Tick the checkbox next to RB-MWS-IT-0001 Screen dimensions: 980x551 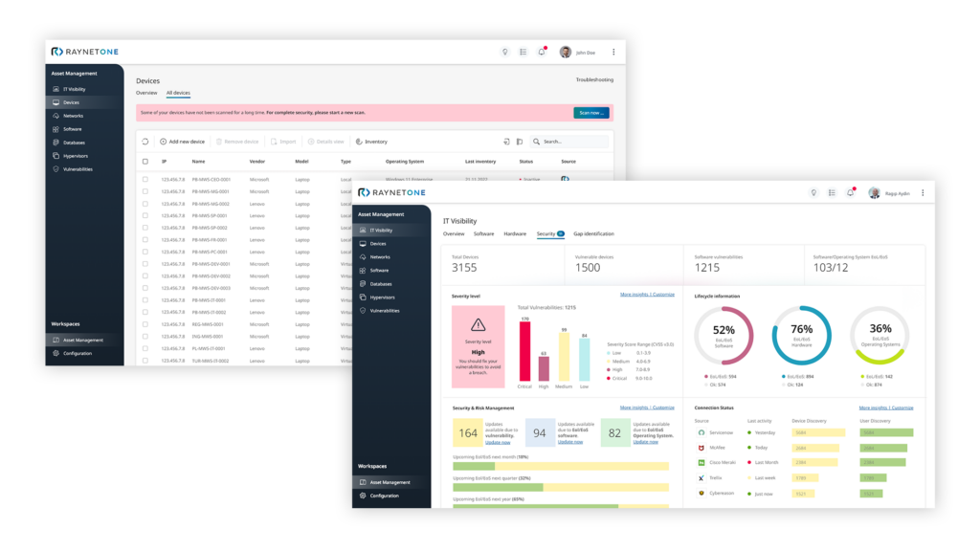pyautogui.click(x=145, y=298)
